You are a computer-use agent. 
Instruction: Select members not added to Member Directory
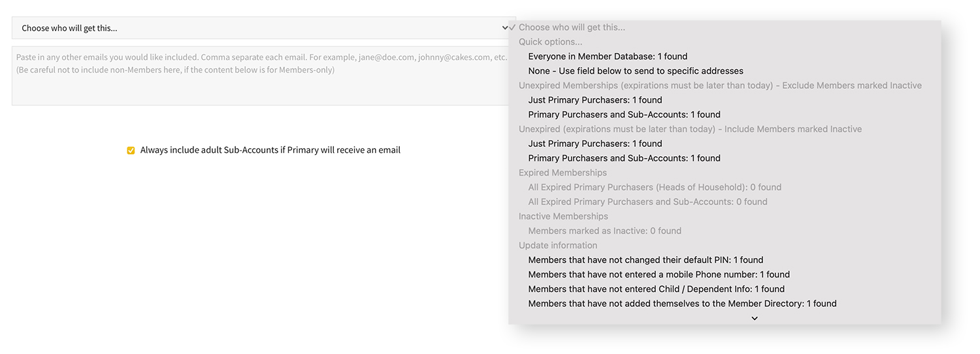pos(682,303)
